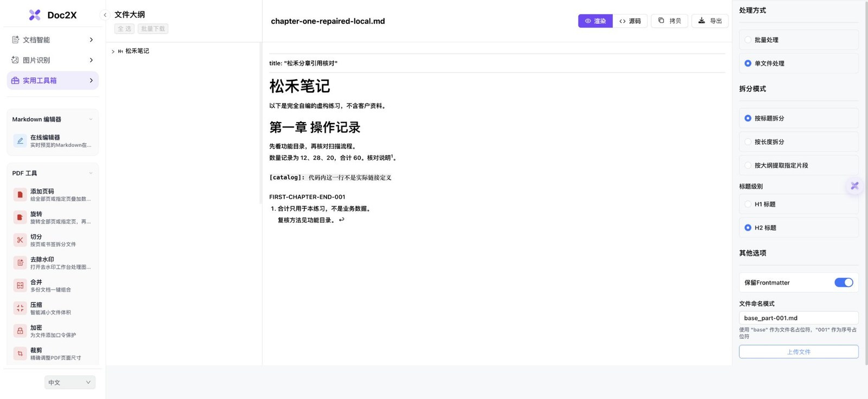Select H1 标题 heading level
This screenshot has width=868, height=399.
[799, 204]
